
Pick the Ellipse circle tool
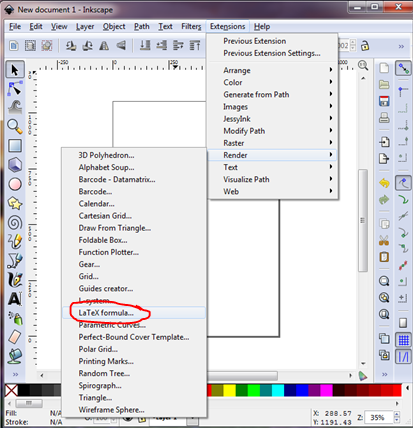tap(15, 184)
